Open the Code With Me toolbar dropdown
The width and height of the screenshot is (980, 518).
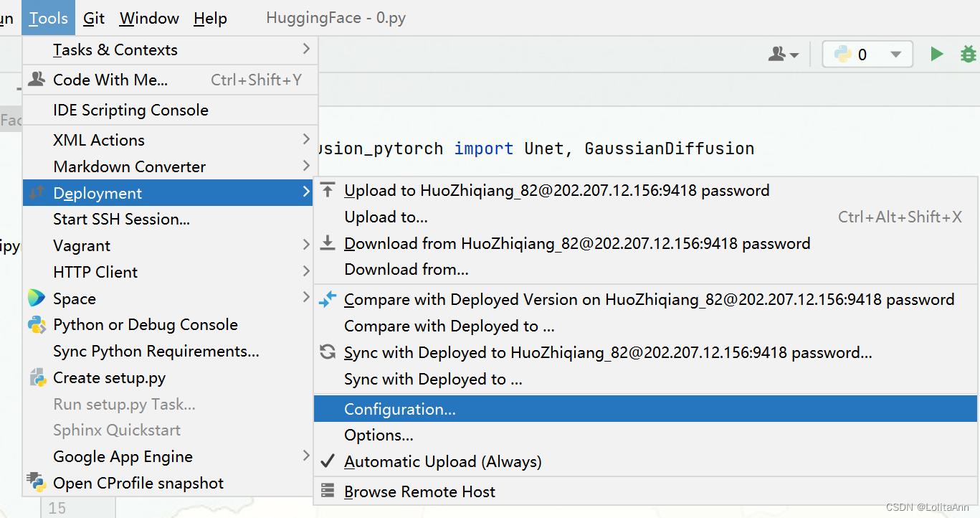tap(783, 54)
